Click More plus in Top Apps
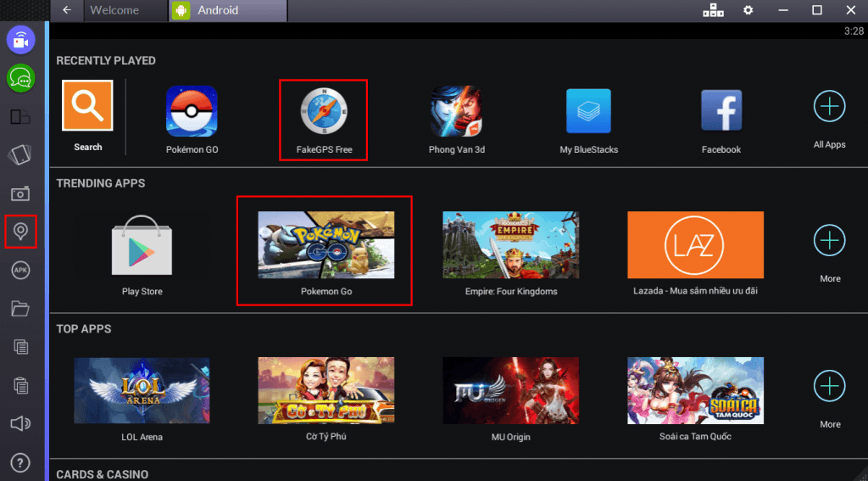 pyautogui.click(x=829, y=386)
